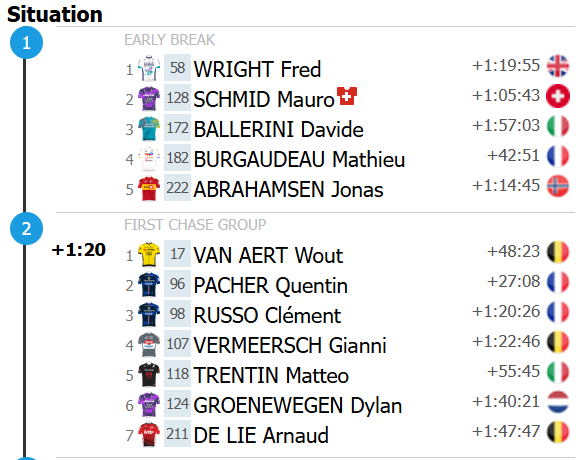Open VERMEERSCH Gianni rider link
The height and width of the screenshot is (460, 586).
pyautogui.click(x=290, y=345)
